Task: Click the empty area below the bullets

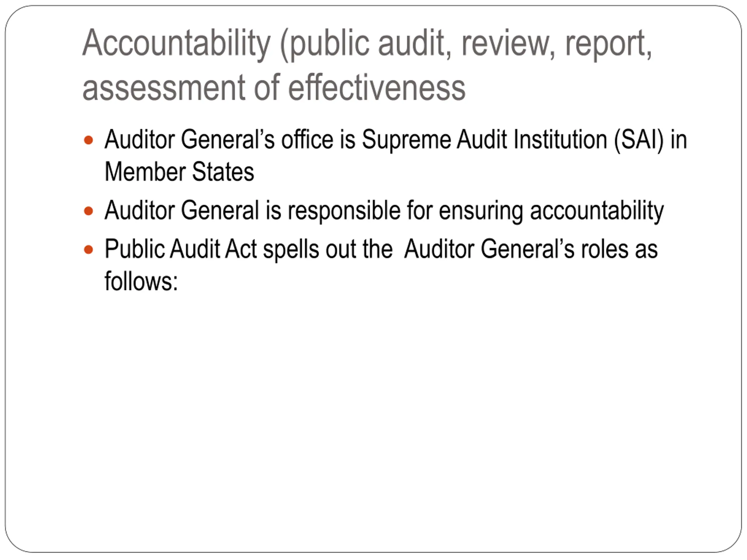Action: 373,405
